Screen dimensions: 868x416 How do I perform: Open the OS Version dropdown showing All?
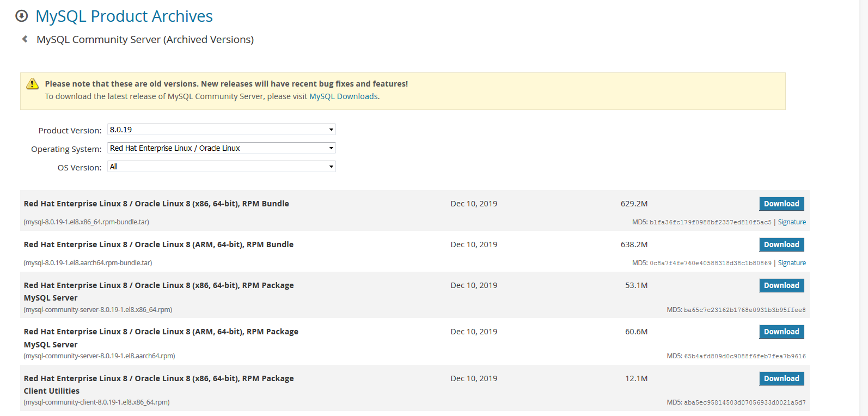click(x=222, y=167)
